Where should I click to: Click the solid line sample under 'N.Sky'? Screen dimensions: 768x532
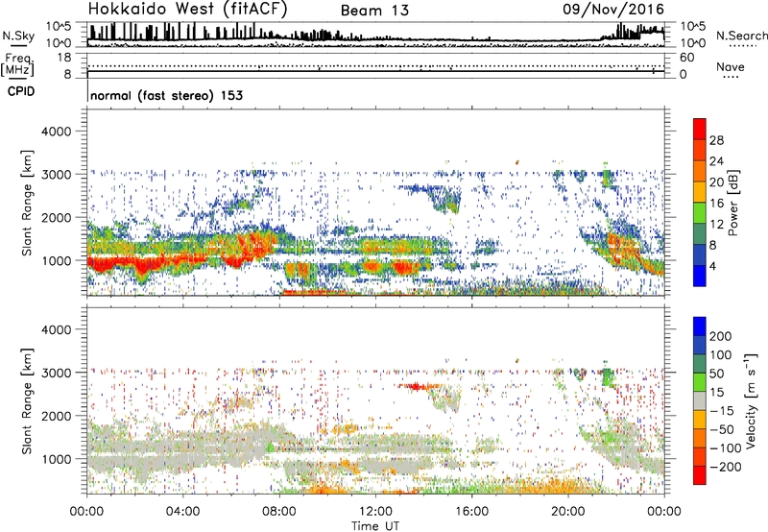click(18, 46)
